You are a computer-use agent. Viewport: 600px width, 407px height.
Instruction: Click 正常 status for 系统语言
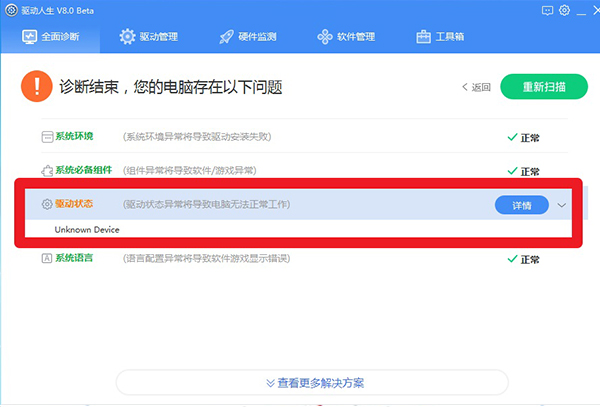coord(523,259)
